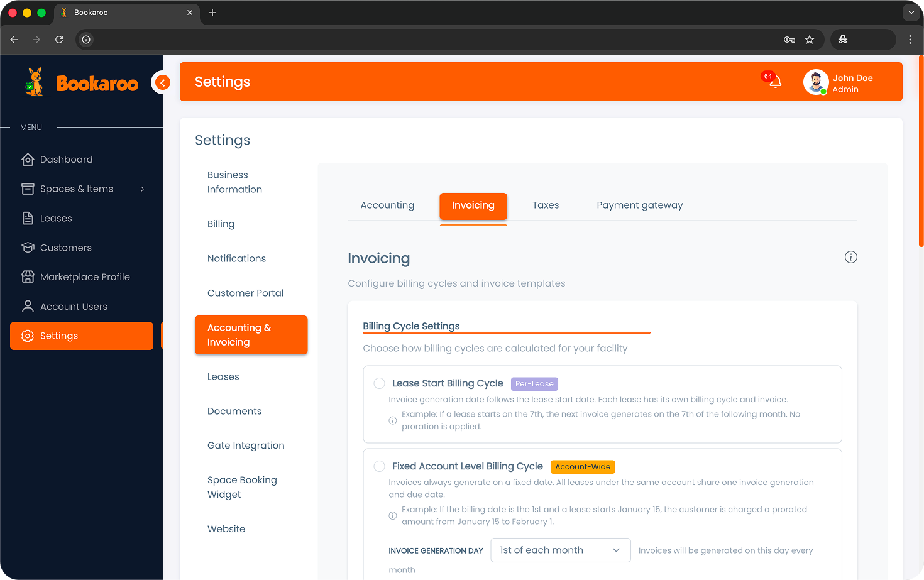Click the Invoicing info icon
Image resolution: width=924 pixels, height=580 pixels.
click(850, 257)
